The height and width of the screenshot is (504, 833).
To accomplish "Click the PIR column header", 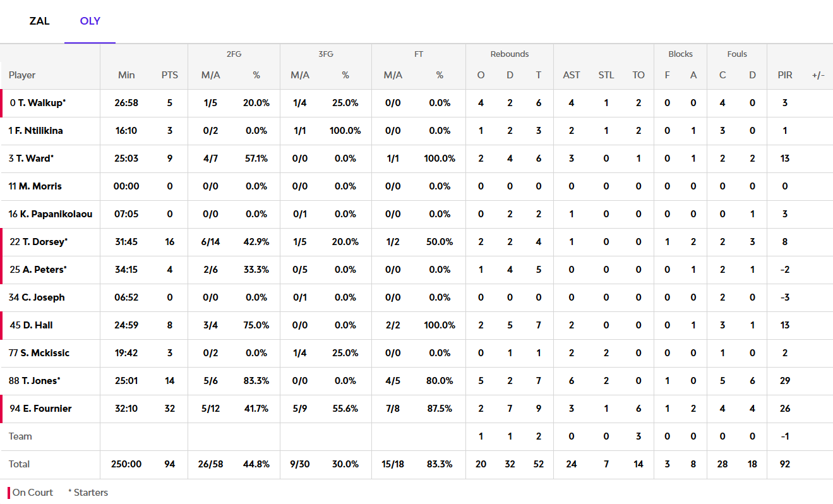I will pyautogui.click(x=784, y=75).
